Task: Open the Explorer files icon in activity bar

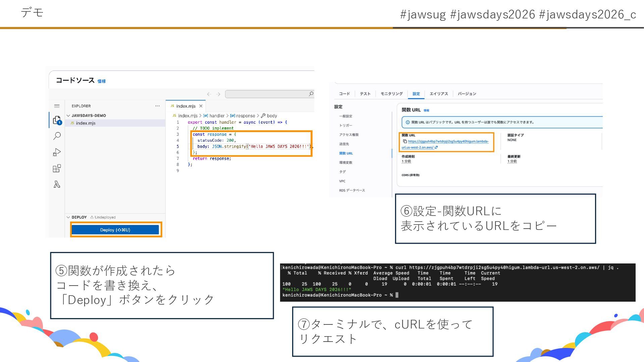Action: point(57,120)
